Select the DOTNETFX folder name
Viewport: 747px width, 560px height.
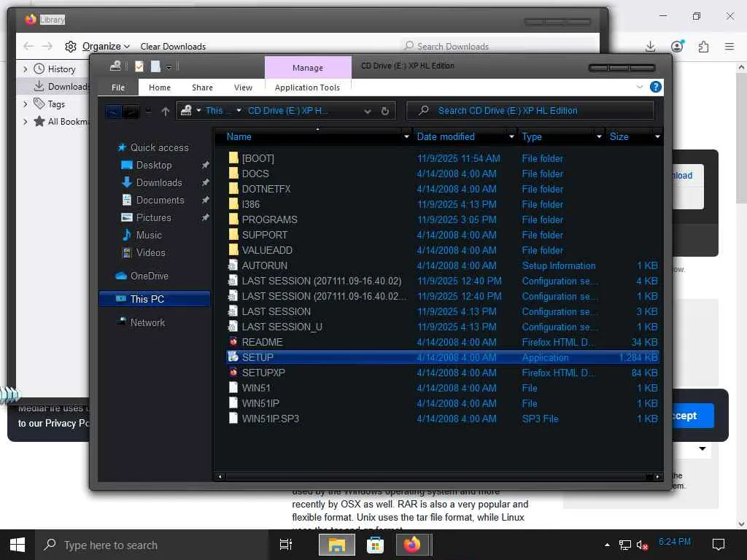(266, 189)
